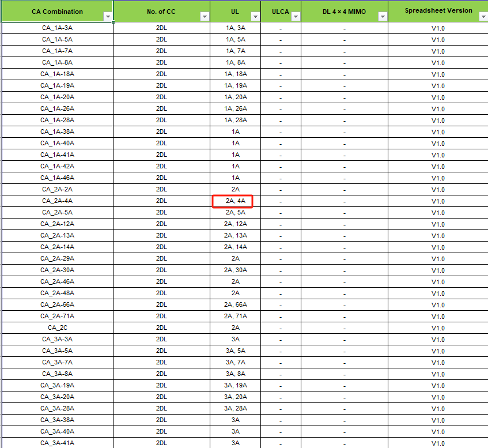Open the Spreadsheet Version filter dropdown
The image size is (488, 448).
483,17
